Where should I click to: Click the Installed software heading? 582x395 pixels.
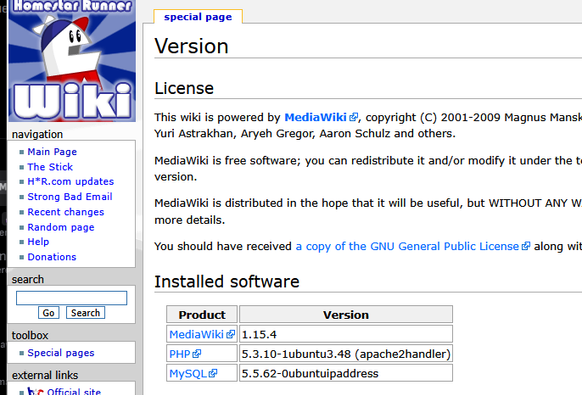point(227,282)
